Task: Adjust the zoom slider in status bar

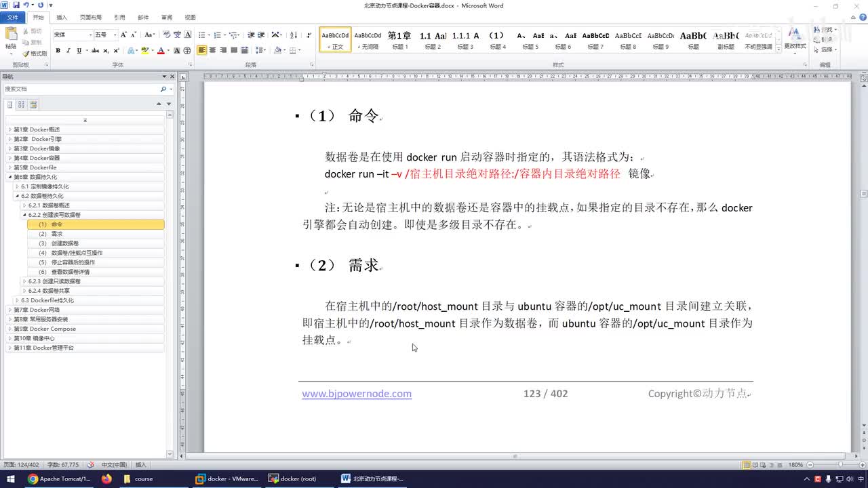Action: point(840,465)
